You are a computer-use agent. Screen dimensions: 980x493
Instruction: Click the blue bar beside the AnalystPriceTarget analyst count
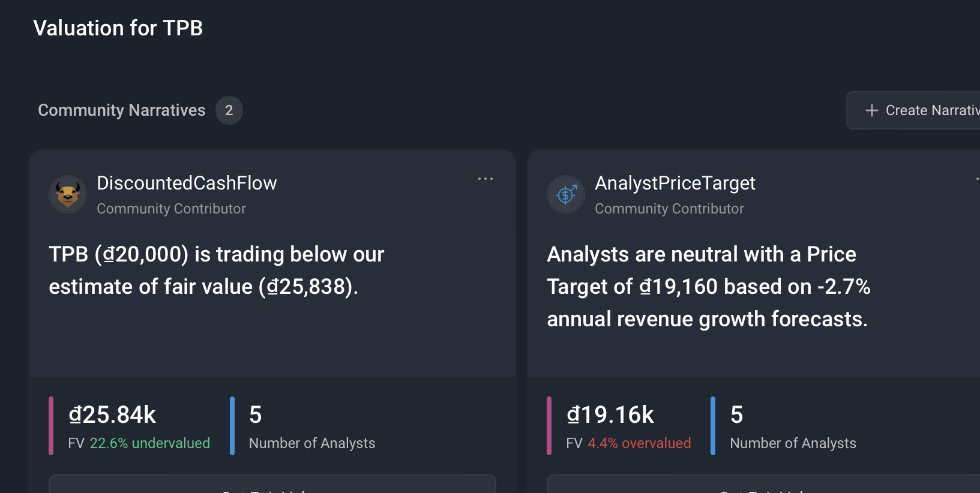pos(713,426)
